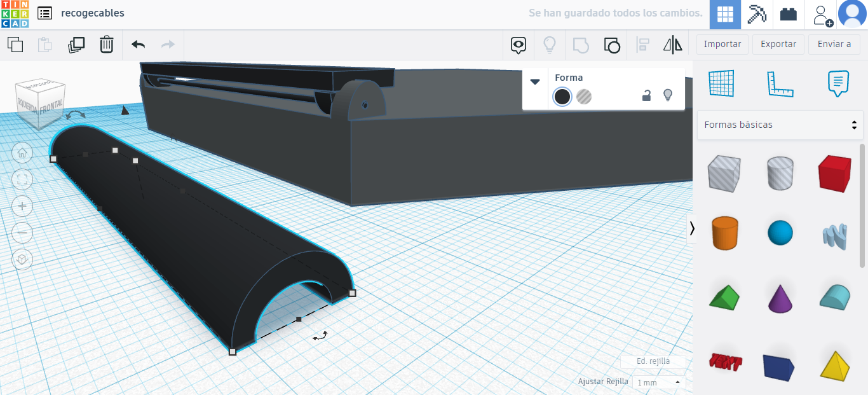Image resolution: width=868 pixels, height=395 pixels.
Task: Click the Fit all in view button
Action: point(22,179)
